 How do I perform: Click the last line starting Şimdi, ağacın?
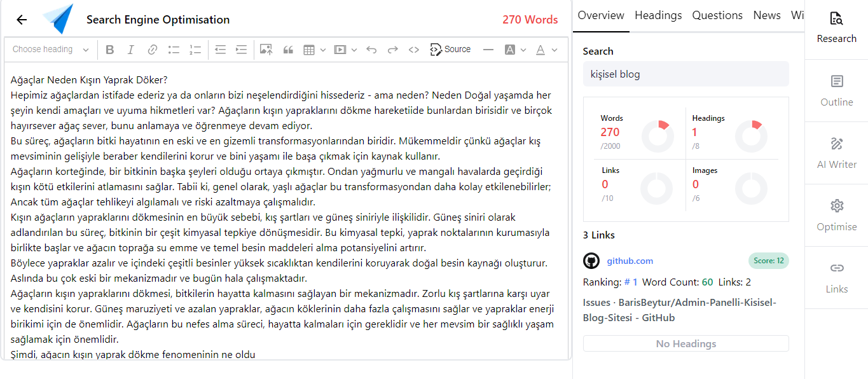tap(132, 354)
